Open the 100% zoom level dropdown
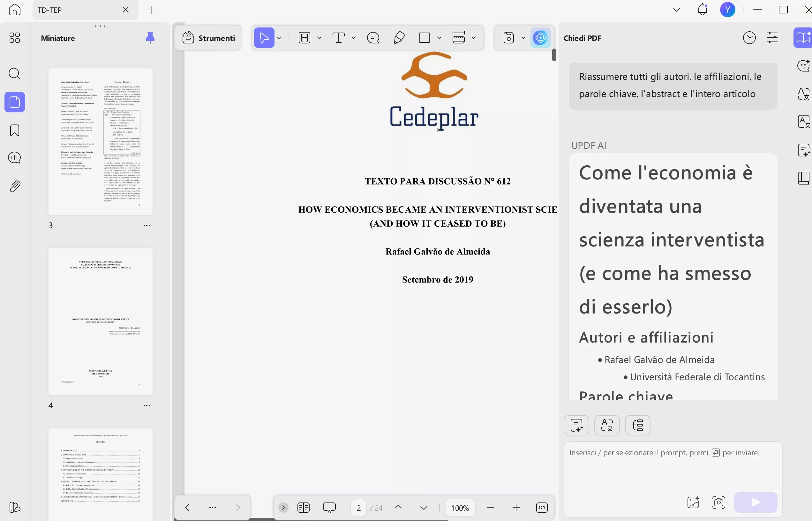This screenshot has width=812, height=521. pyautogui.click(x=460, y=508)
